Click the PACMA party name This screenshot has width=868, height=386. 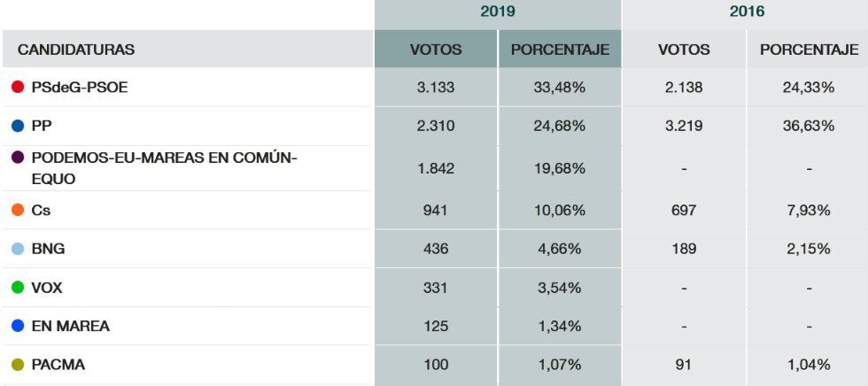click(x=58, y=365)
